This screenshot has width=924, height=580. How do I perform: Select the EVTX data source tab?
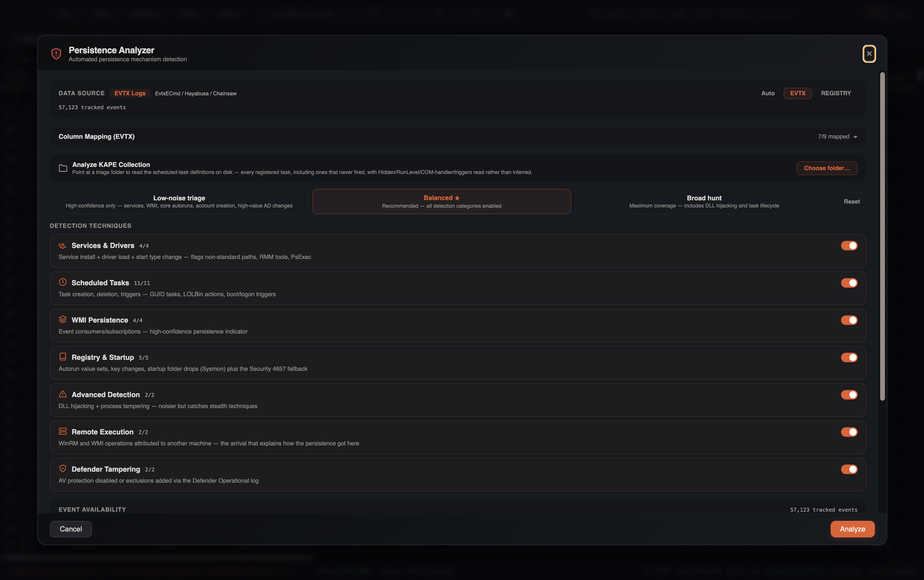point(798,93)
